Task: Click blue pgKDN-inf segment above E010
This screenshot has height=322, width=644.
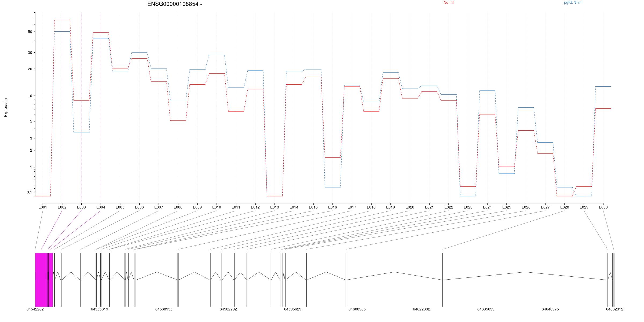Action: [217, 55]
